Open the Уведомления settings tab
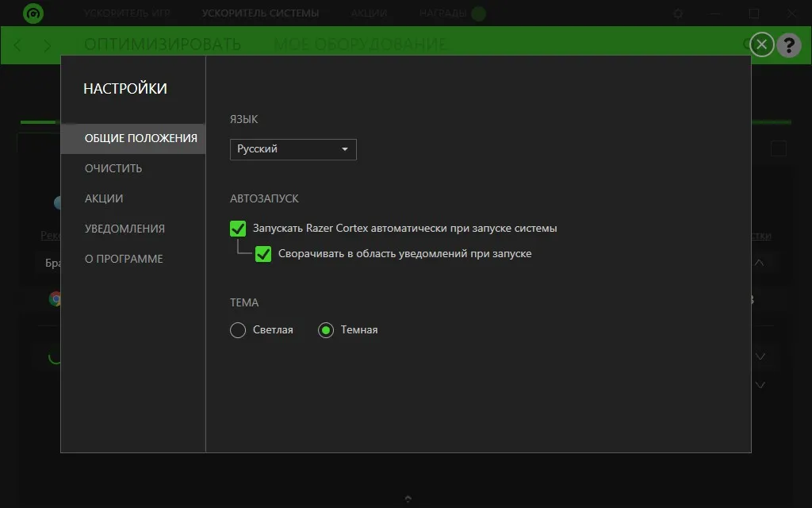 point(124,229)
